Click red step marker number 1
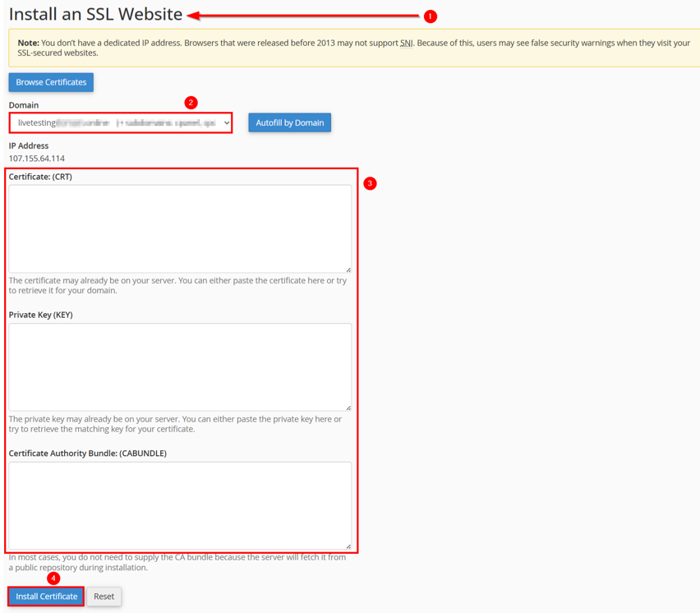The height and width of the screenshot is (613, 700). [430, 16]
